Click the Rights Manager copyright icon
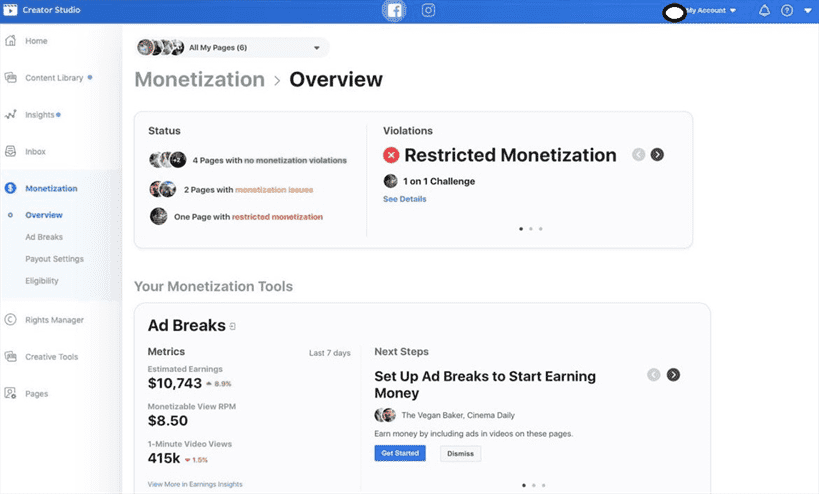The image size is (819, 494). pyautogui.click(x=10, y=320)
